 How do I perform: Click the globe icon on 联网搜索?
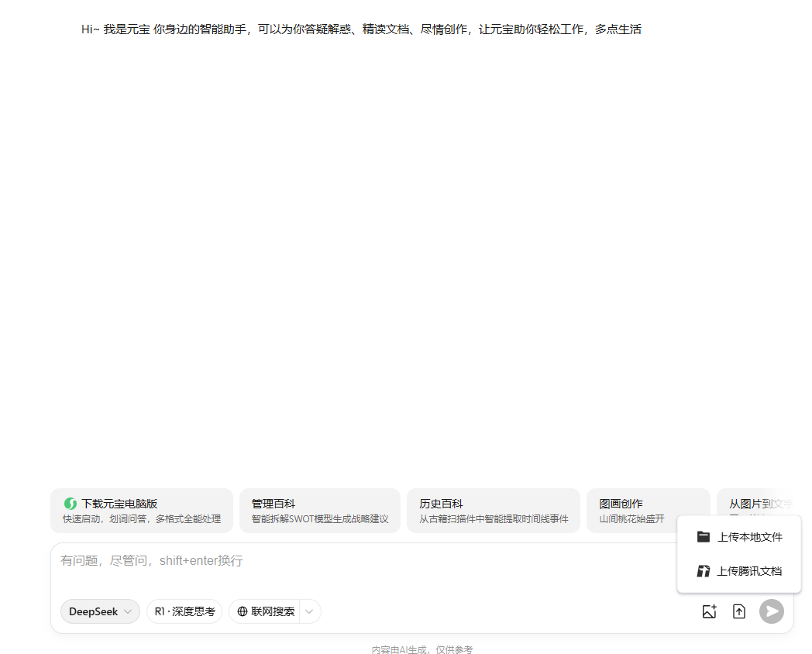click(x=244, y=611)
